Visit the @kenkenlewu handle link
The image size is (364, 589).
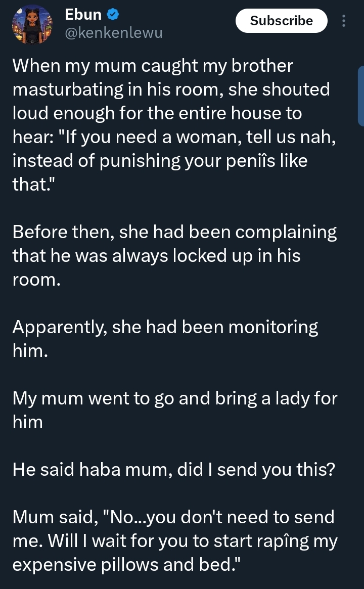[114, 33]
